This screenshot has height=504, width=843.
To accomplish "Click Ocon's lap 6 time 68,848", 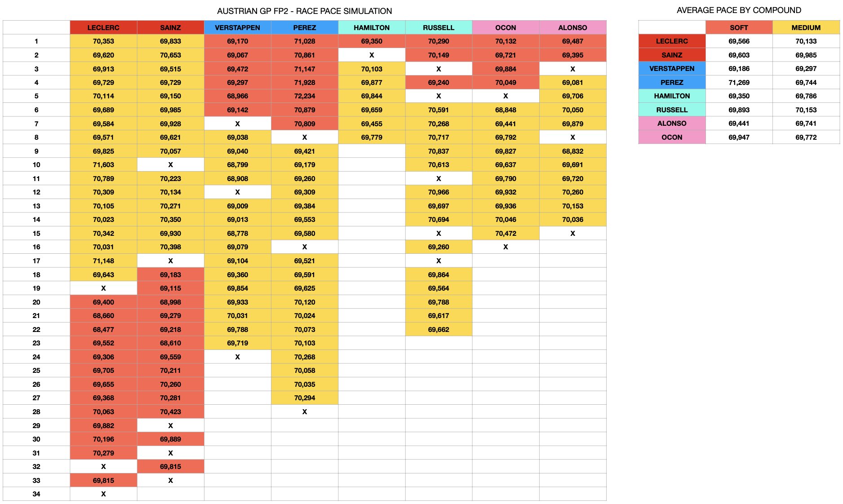I will [506, 110].
